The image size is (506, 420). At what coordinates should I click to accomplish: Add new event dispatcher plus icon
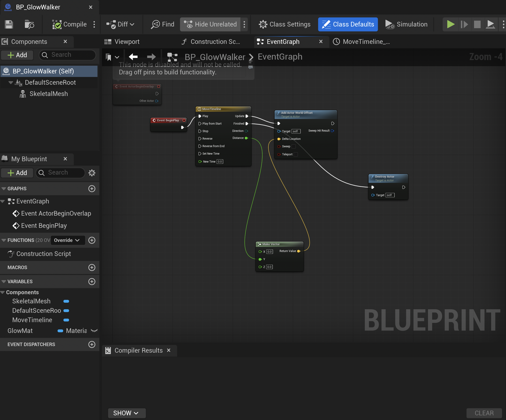tap(92, 344)
